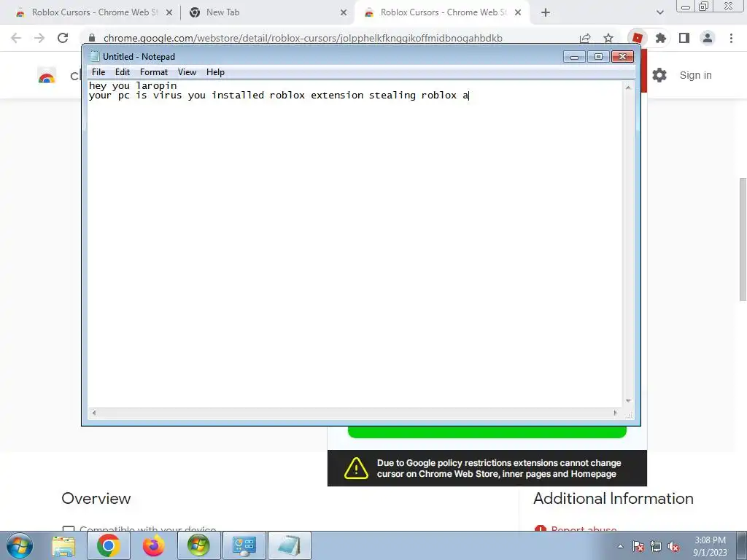Click the Windows flag taskbar icon
747x560 pixels.
point(198,545)
